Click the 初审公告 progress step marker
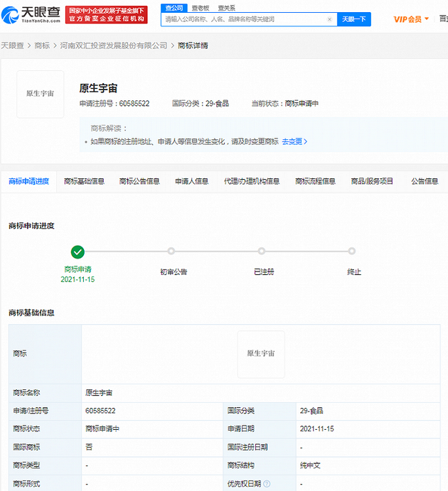The image size is (448, 491). tap(171, 251)
